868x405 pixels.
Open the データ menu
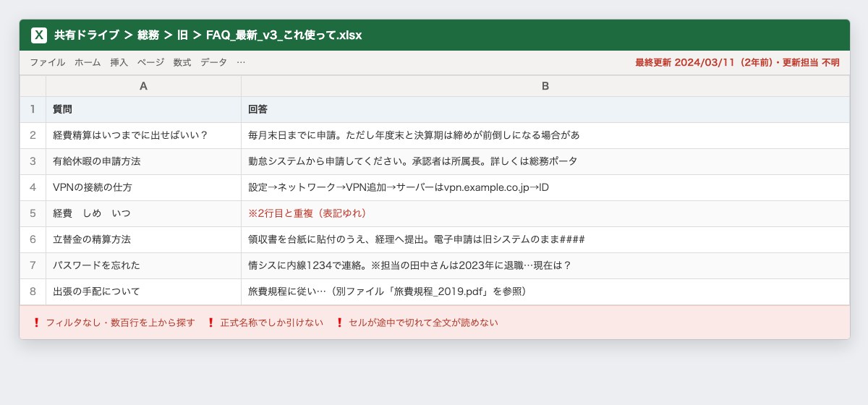(213, 63)
